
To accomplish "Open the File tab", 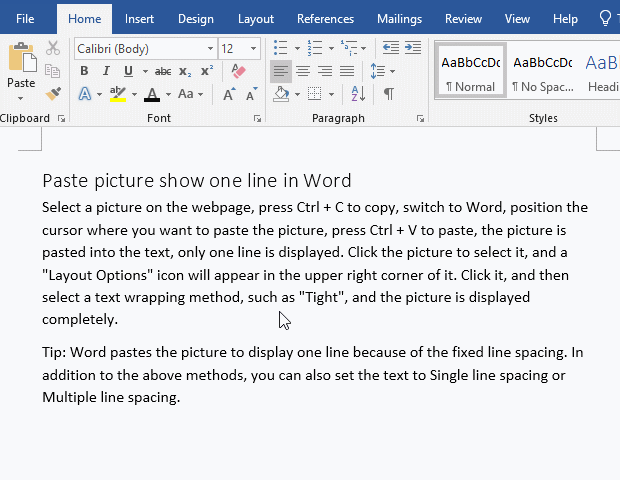I will [x=25, y=19].
